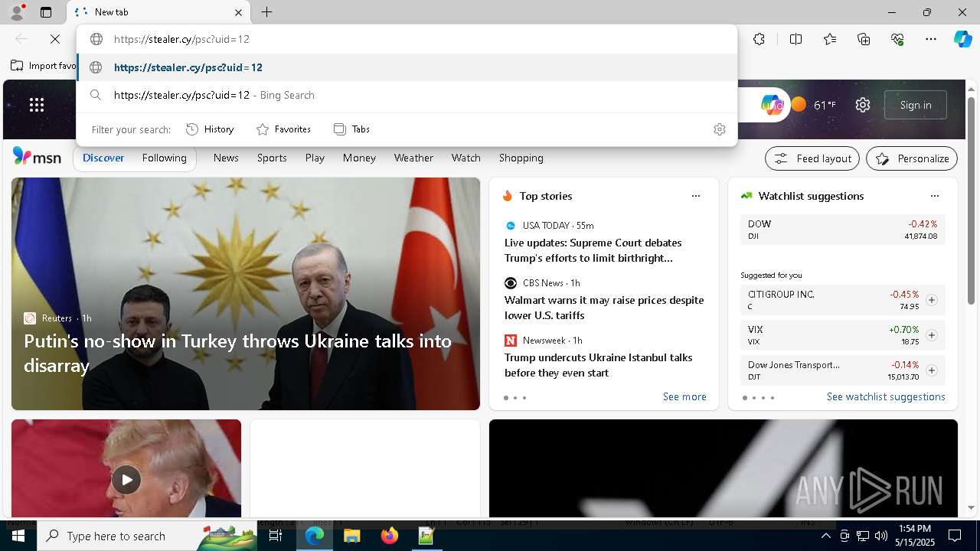980x551 pixels.
Task: Stop loading the page
Action: point(55,39)
